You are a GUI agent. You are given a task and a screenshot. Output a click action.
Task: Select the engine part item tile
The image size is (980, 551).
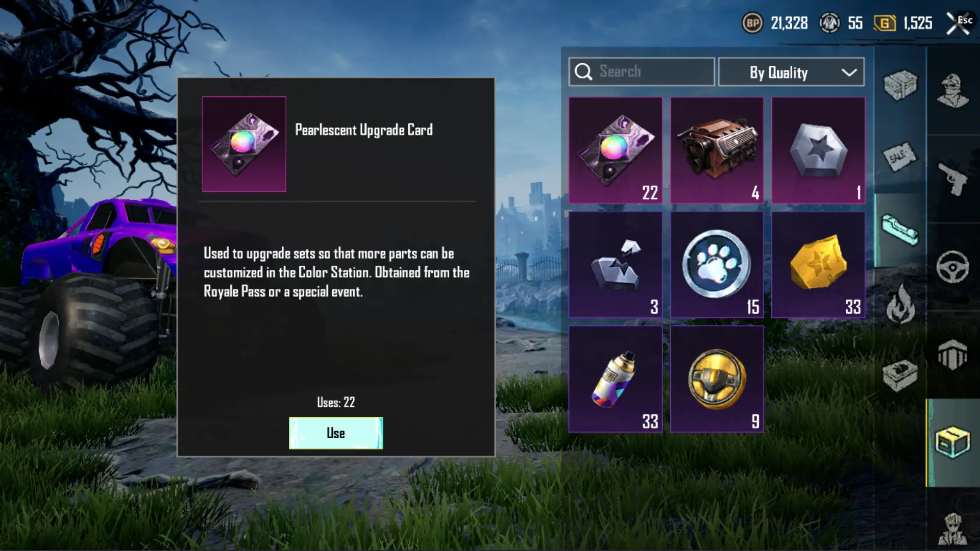point(717,151)
